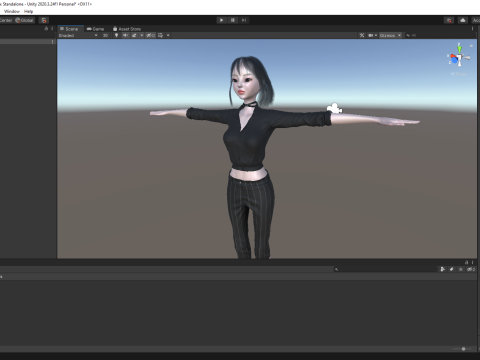Toggle scene audio speaker icon
The height and width of the screenshot is (360, 480).
click(125, 35)
